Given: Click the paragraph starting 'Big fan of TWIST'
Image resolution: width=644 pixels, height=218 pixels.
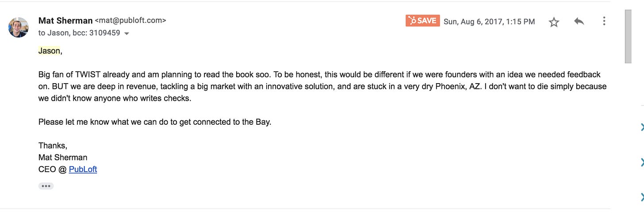Looking at the screenshot, I should coord(322,87).
